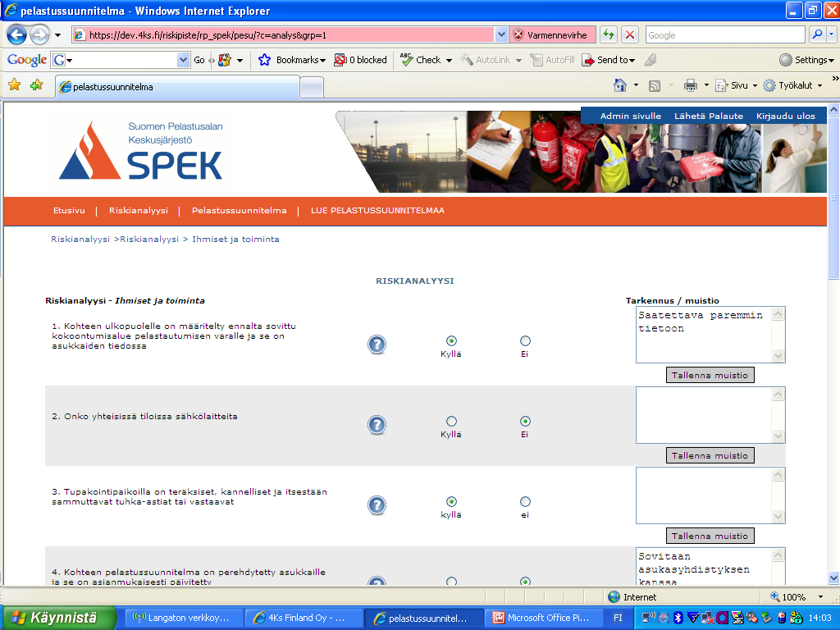840x630 pixels.
Task: Click the Bluetooth icon in system tray
Action: click(678, 618)
